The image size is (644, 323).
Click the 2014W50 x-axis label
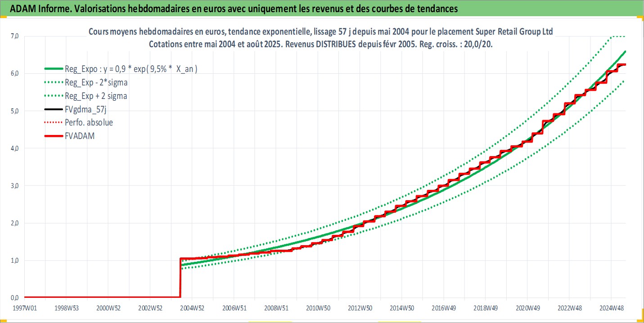tap(402, 308)
